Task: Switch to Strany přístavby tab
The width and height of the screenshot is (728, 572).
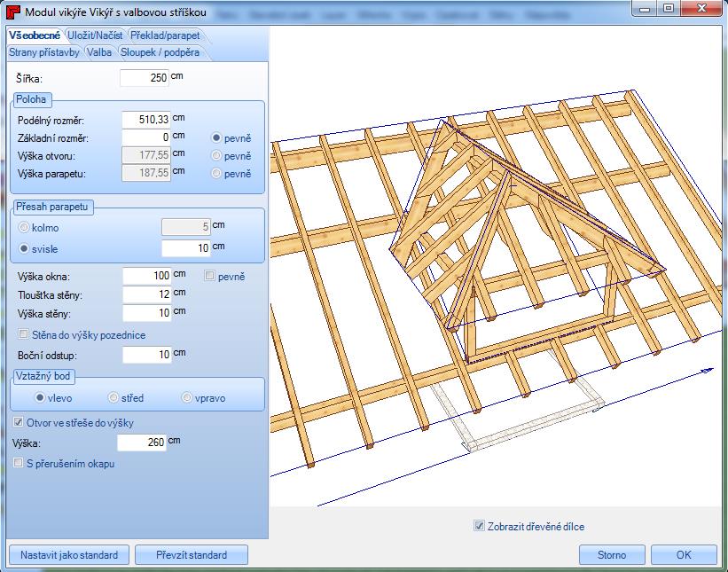Action: (44, 52)
